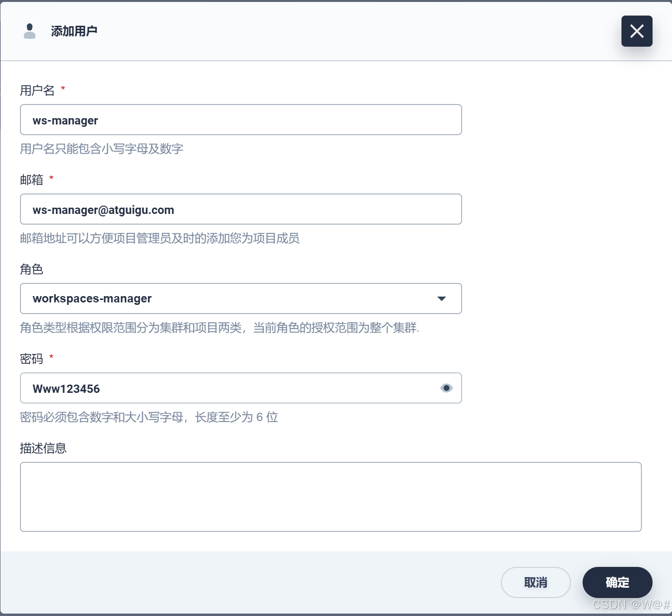Cancel with the 取消 button
672x616 pixels.
tap(536, 582)
